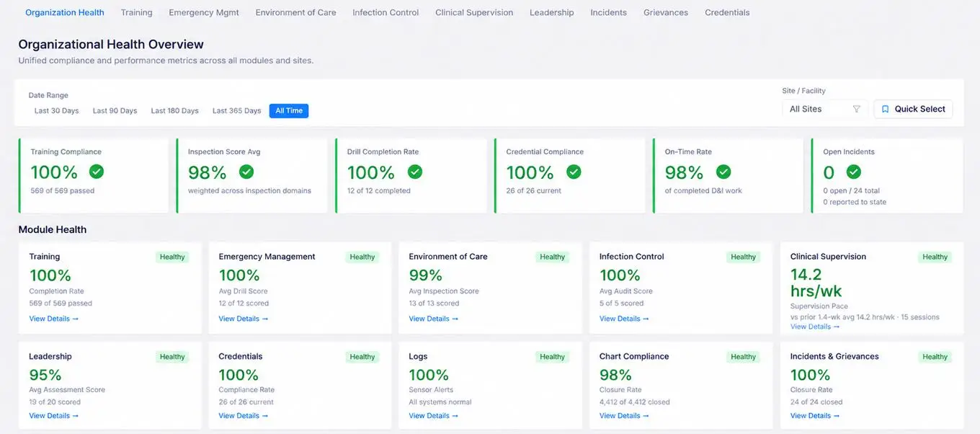This screenshot has width=980, height=434.
Task: Switch to the Organization Health tab
Action: point(65,12)
